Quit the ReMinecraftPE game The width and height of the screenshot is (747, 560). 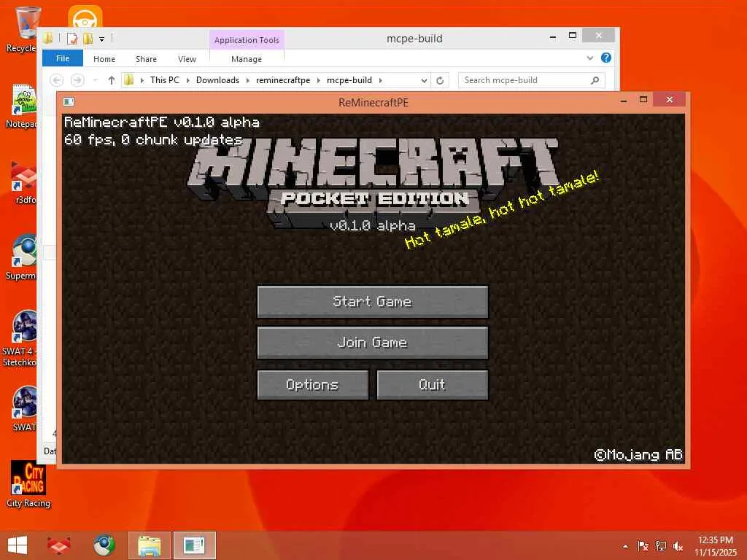432,384
